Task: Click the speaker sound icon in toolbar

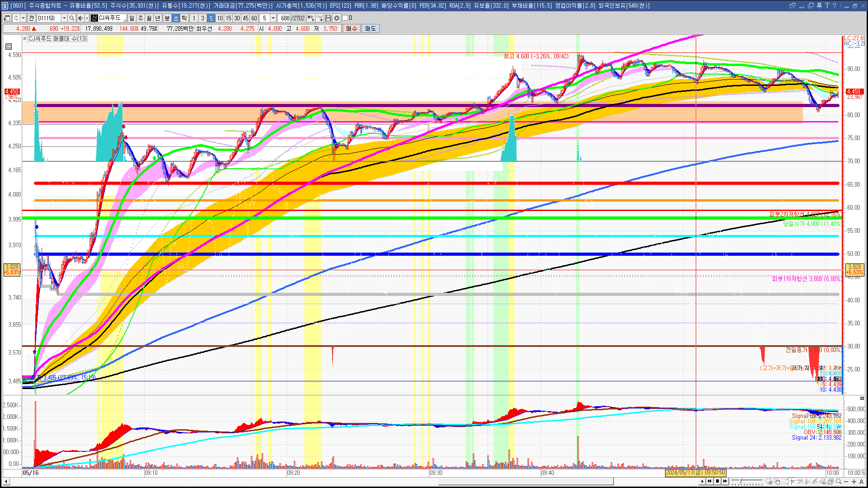Action: pyautogui.click(x=80, y=18)
